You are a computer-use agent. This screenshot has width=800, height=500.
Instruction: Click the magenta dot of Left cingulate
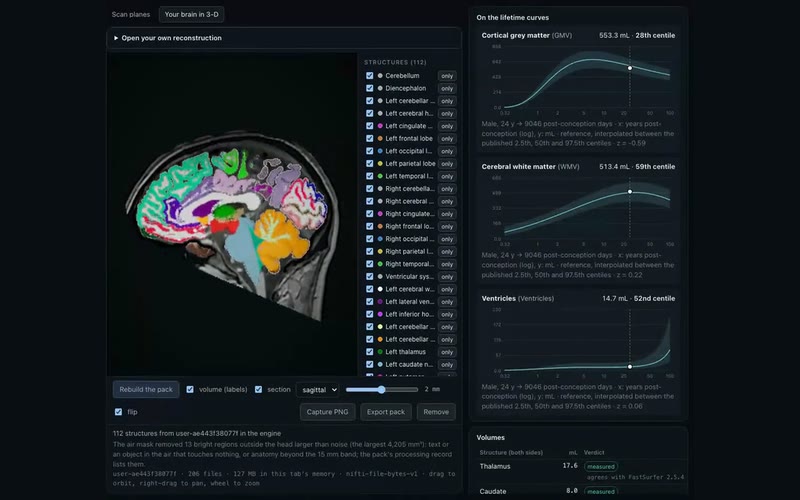380,126
